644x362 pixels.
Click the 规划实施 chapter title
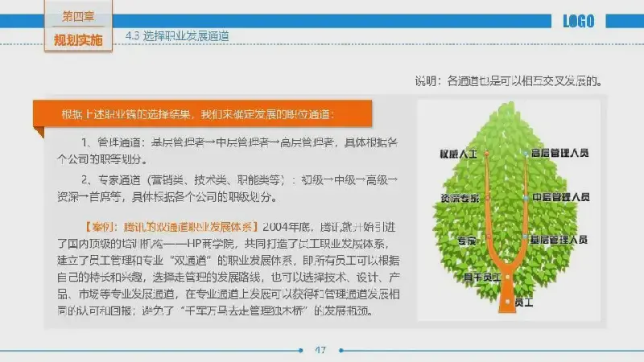point(78,40)
